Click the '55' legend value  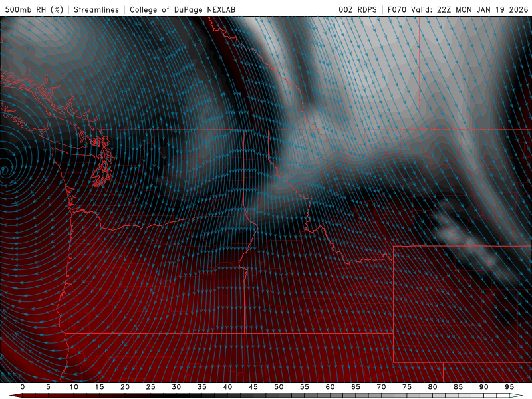(x=305, y=387)
